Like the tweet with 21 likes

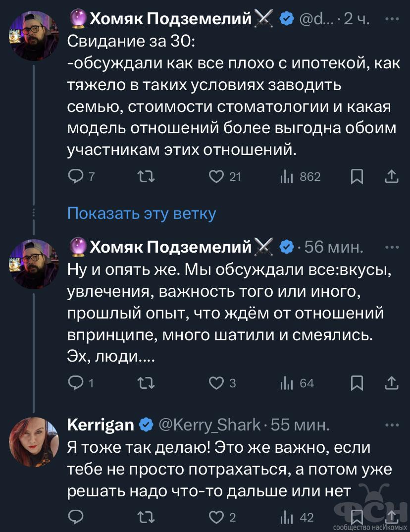[216, 177]
